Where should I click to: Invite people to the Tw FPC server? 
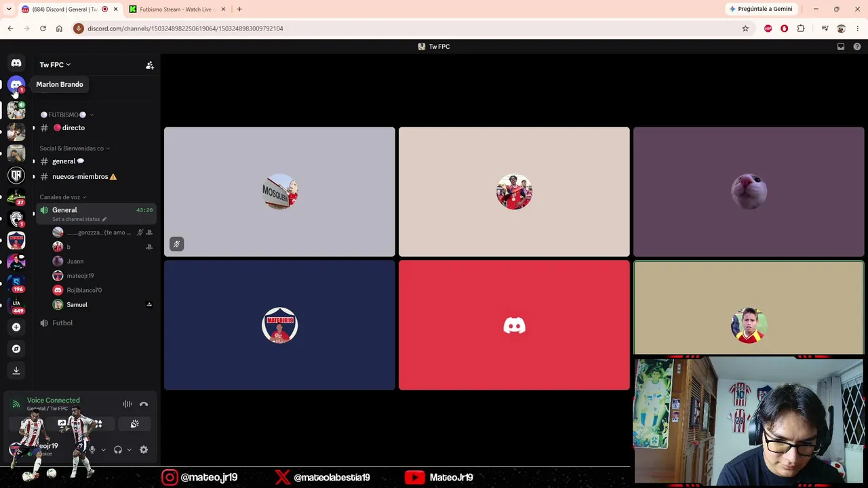tap(150, 65)
